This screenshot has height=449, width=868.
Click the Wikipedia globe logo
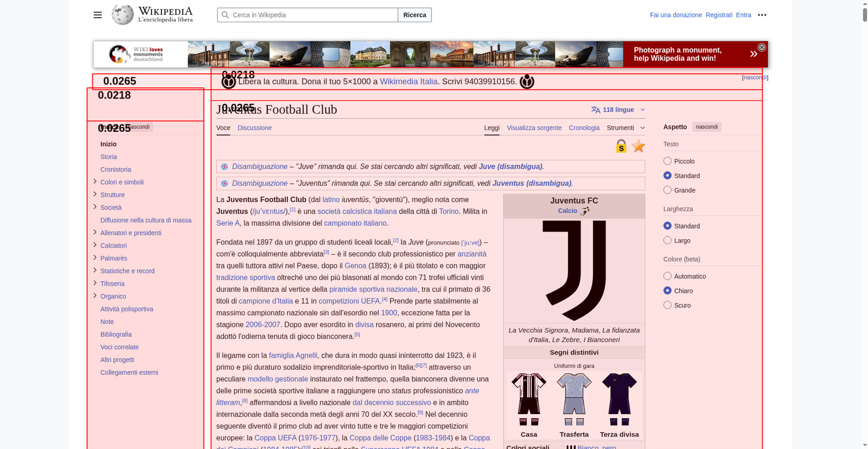tap(122, 15)
